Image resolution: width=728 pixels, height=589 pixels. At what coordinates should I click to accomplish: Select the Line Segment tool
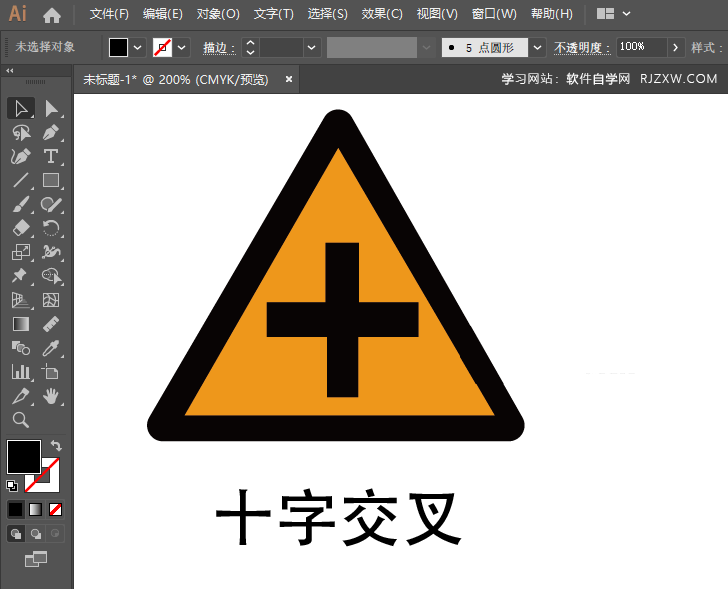(20, 180)
